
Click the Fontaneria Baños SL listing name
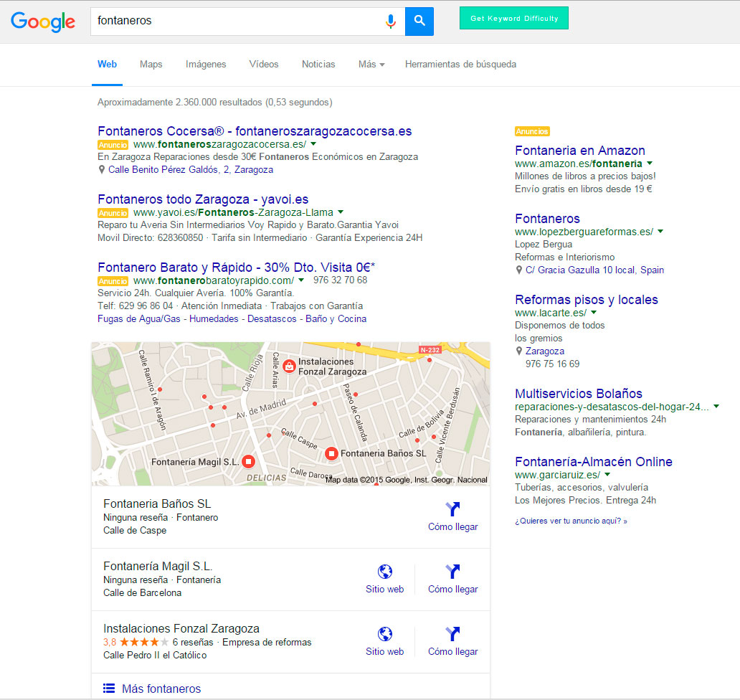tap(157, 503)
